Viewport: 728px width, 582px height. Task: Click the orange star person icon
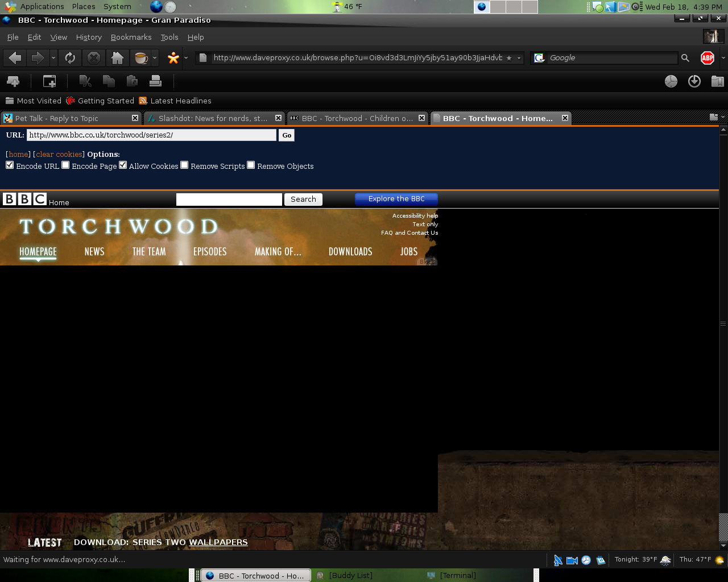point(173,58)
